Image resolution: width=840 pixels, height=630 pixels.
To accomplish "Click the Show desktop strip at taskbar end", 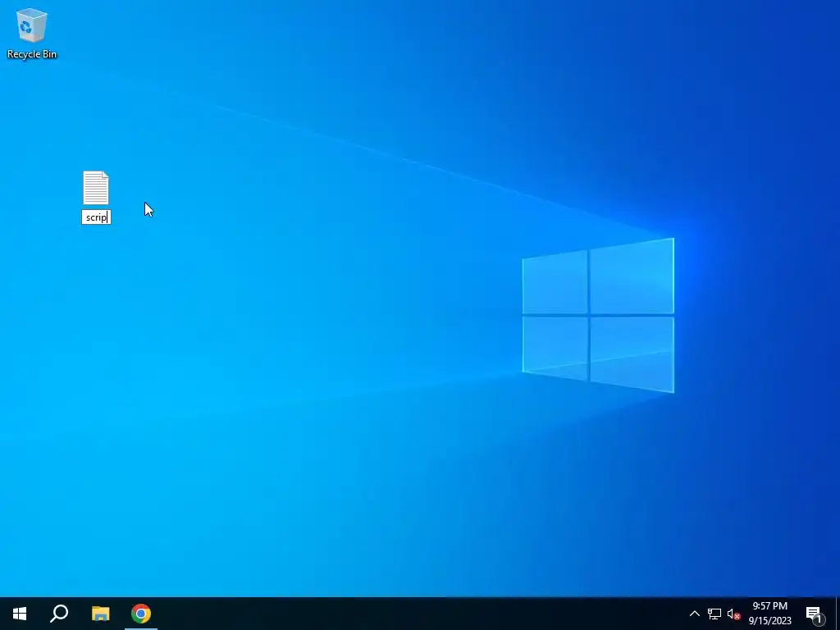I will pos(838,614).
